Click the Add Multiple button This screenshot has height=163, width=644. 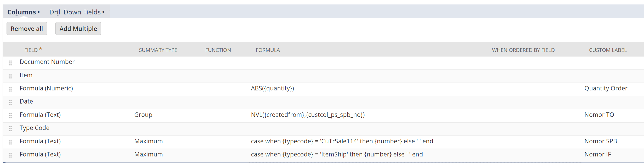click(x=78, y=29)
